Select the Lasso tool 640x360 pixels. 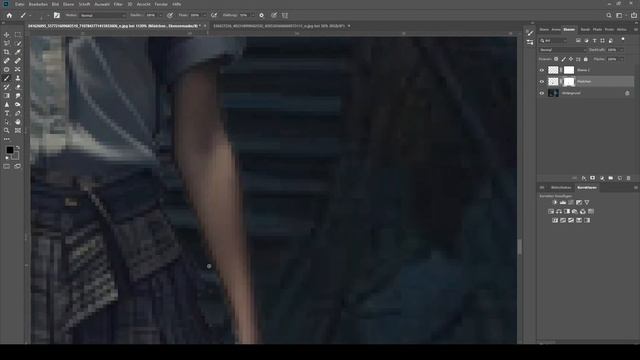(7, 43)
